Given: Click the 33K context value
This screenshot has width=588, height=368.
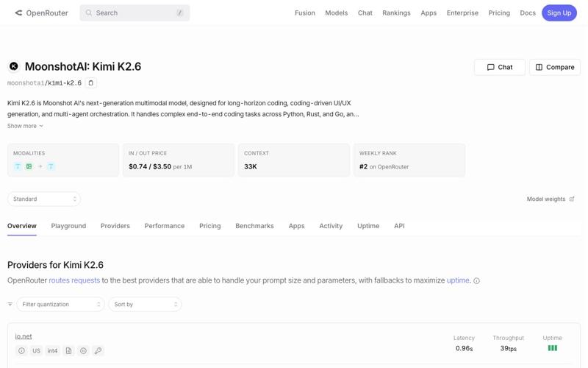Looking at the screenshot, I should tap(251, 166).
